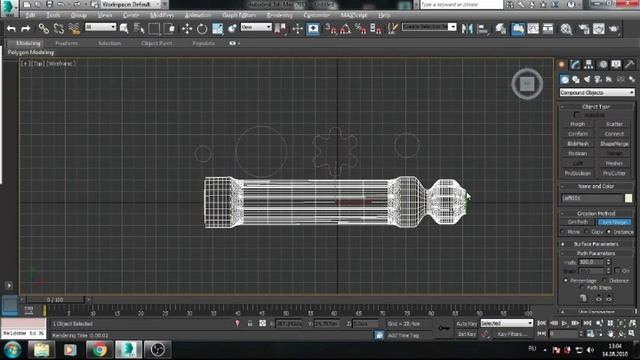Click the Get Shape button
This screenshot has height=360, width=640.
(x=614, y=222)
